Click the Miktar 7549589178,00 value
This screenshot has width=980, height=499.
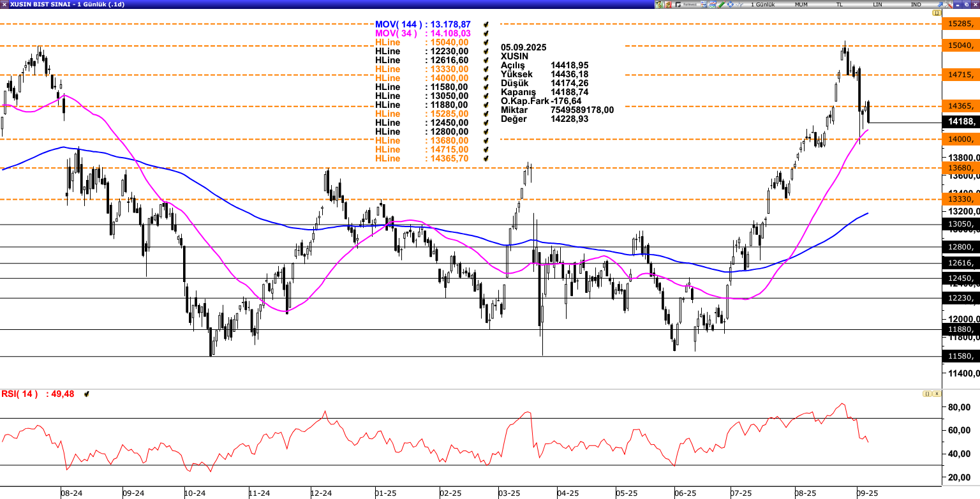(x=582, y=110)
